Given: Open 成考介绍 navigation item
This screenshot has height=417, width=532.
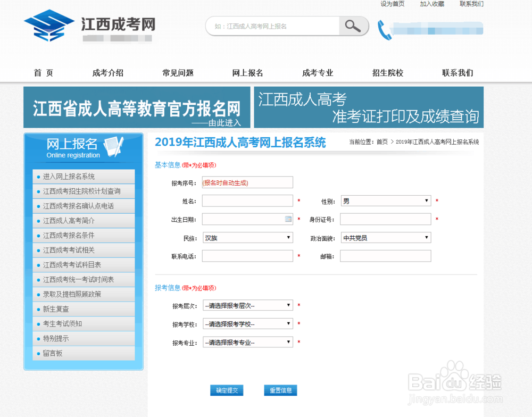Looking at the screenshot, I should pyautogui.click(x=108, y=73).
